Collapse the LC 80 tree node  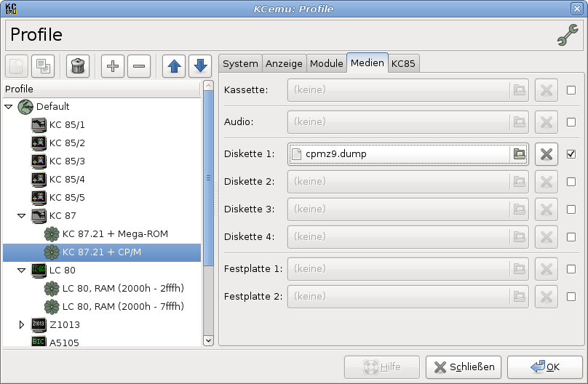21,271
